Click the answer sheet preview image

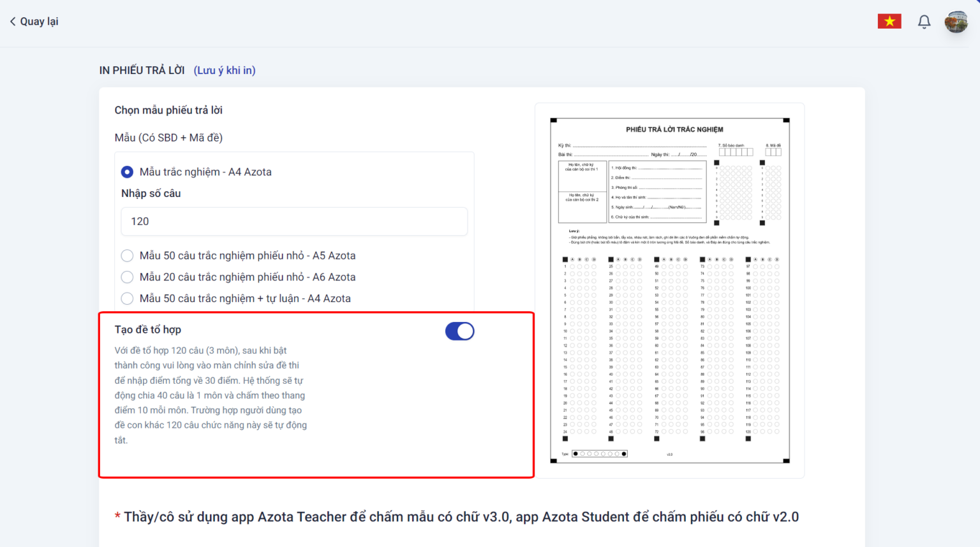[670, 290]
